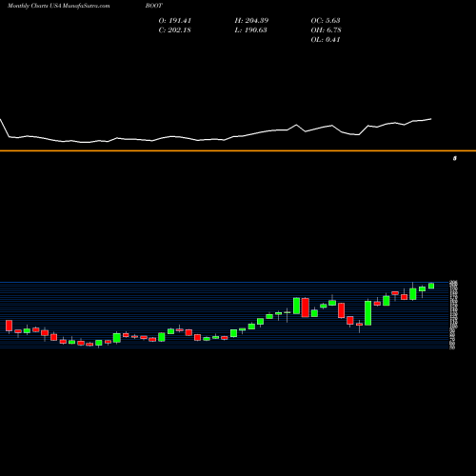Click the orange horizontal baseline

238,150
